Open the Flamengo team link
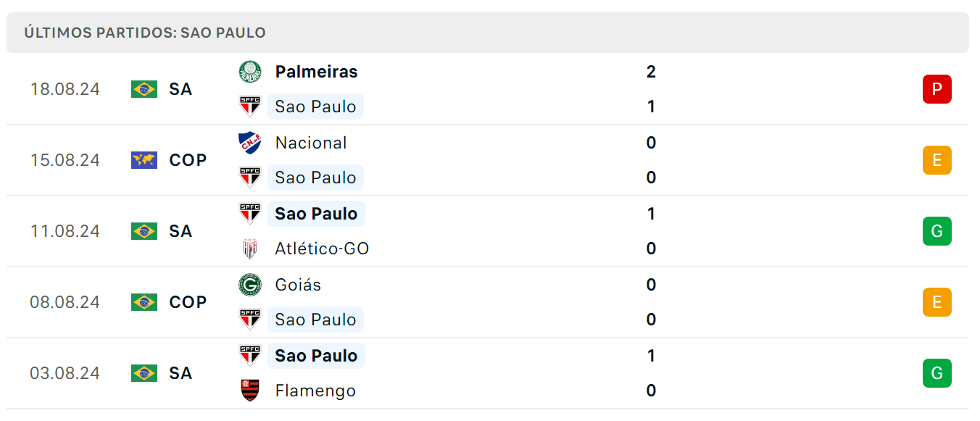The width and height of the screenshot is (980, 421). coord(315,391)
